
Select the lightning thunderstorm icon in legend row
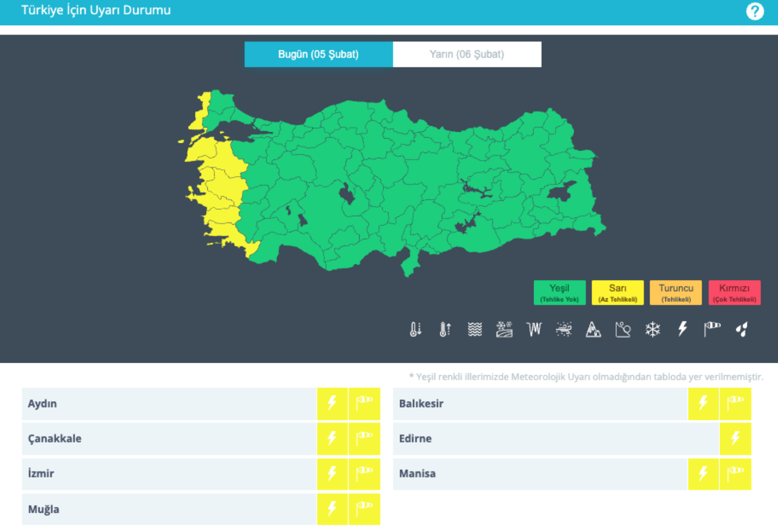pos(682,329)
